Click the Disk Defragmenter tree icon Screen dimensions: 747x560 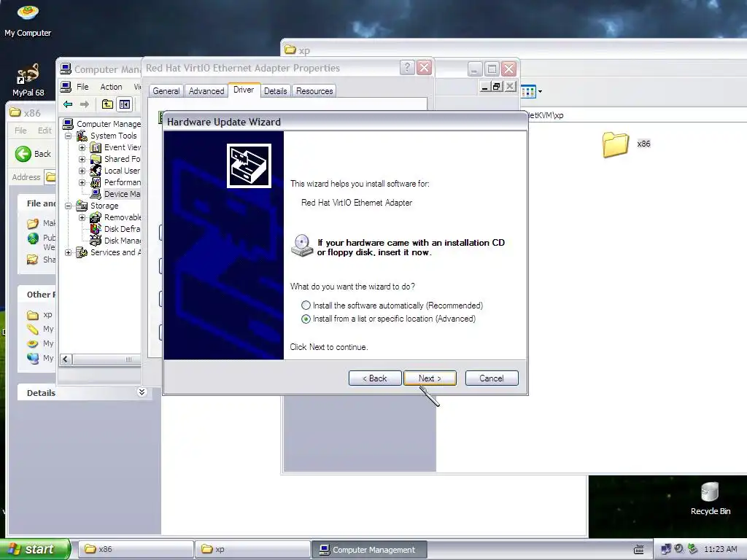point(96,229)
